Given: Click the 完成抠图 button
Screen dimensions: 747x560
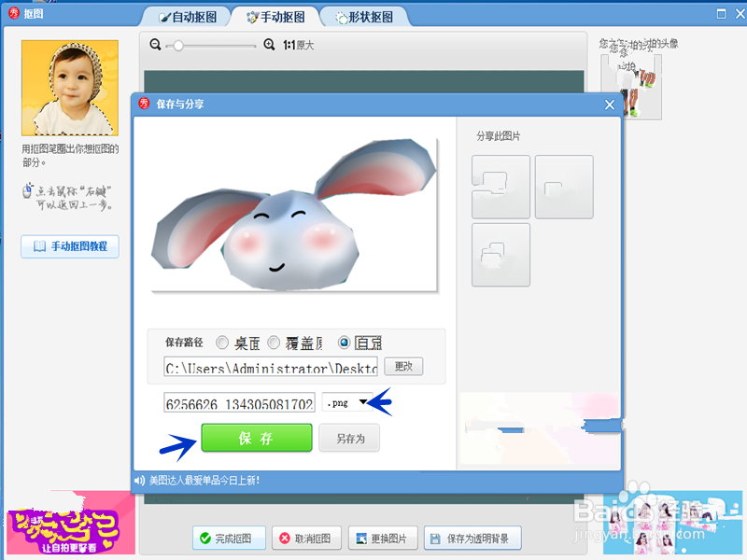Looking at the screenshot, I should pos(229,539).
